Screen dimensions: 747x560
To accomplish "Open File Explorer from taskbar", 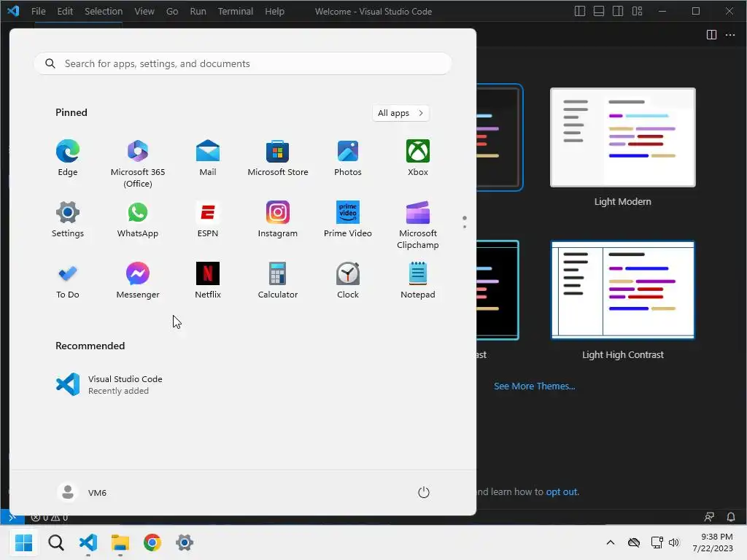I will click(120, 542).
